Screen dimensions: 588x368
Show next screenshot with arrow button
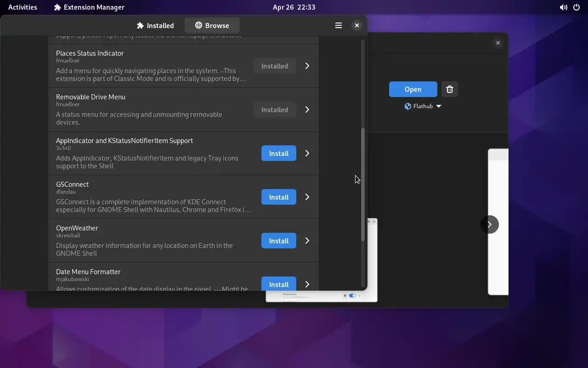(x=490, y=224)
